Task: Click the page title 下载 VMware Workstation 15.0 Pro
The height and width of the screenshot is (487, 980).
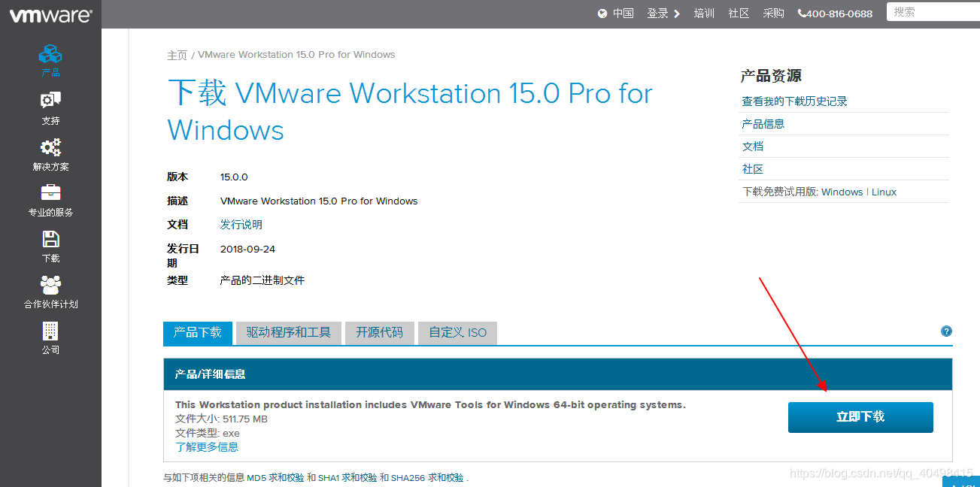Action: coord(410,112)
